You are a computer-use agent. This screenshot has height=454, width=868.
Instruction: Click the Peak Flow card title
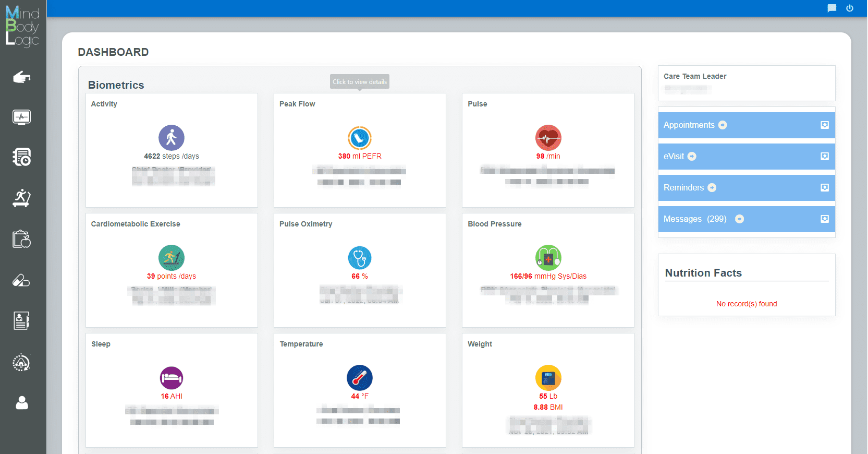[x=297, y=104]
